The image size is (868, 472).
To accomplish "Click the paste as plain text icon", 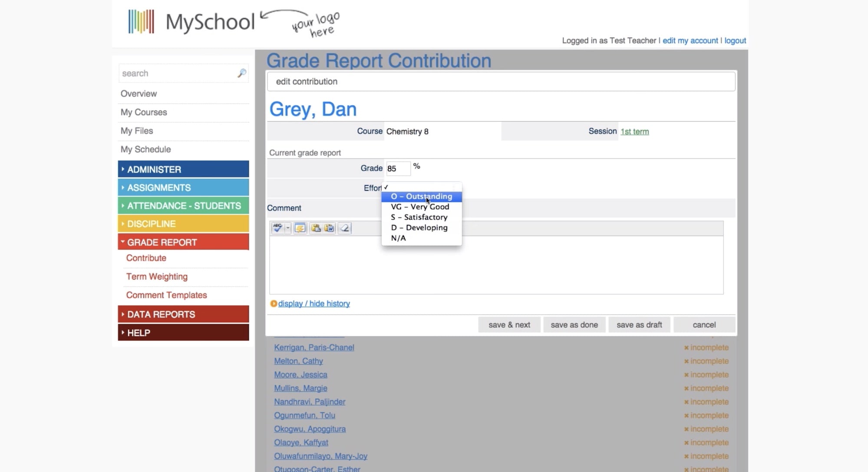I will tap(316, 228).
